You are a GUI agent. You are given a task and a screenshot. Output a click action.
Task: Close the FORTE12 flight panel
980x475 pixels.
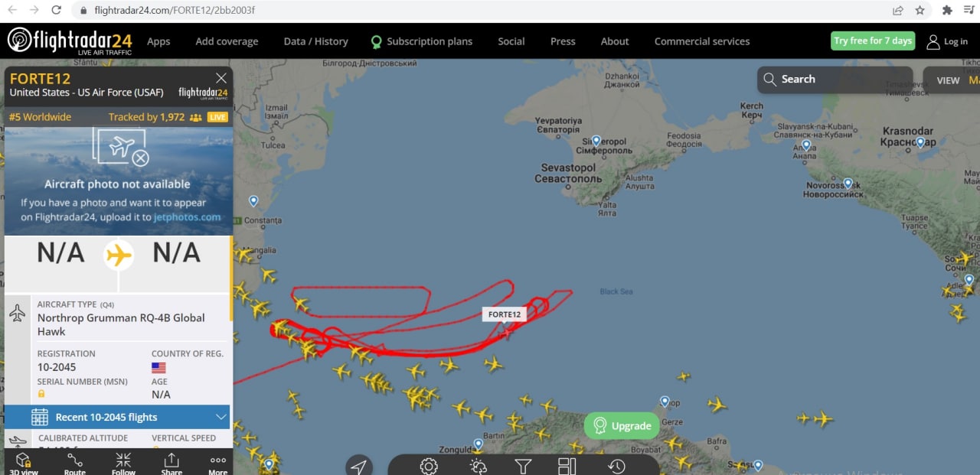pyautogui.click(x=221, y=78)
